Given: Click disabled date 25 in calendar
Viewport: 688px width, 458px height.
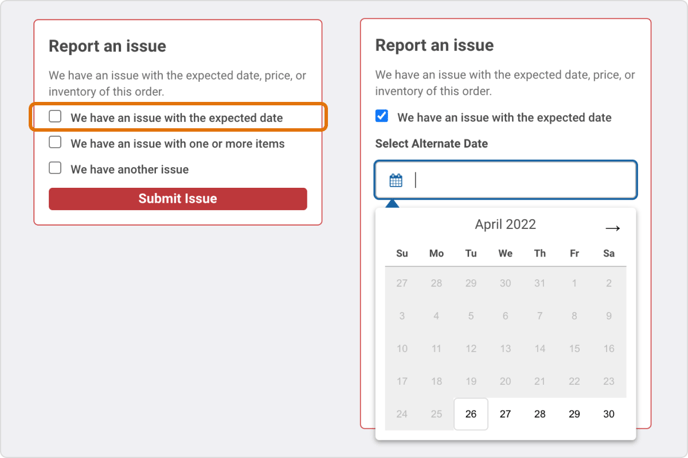Looking at the screenshot, I should (436, 414).
